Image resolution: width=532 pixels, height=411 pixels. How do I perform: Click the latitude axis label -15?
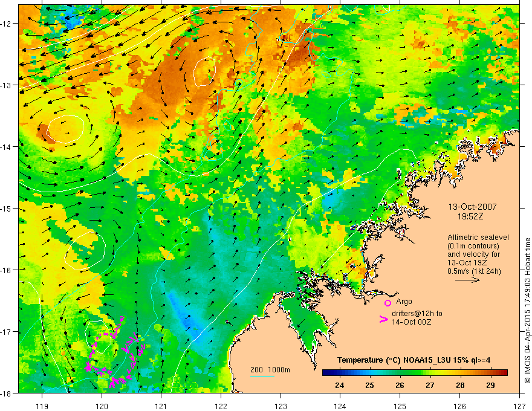coord(6,208)
